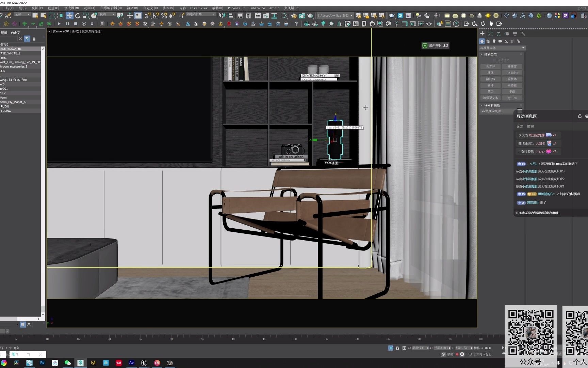Click the 默认明暗处理 viewport shading label
Screen dimensions: 588x368
(x=92, y=31)
